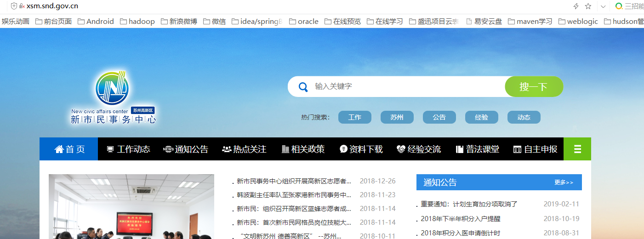
Task: Expand the green hamburger menu button
Action: pyautogui.click(x=577, y=149)
